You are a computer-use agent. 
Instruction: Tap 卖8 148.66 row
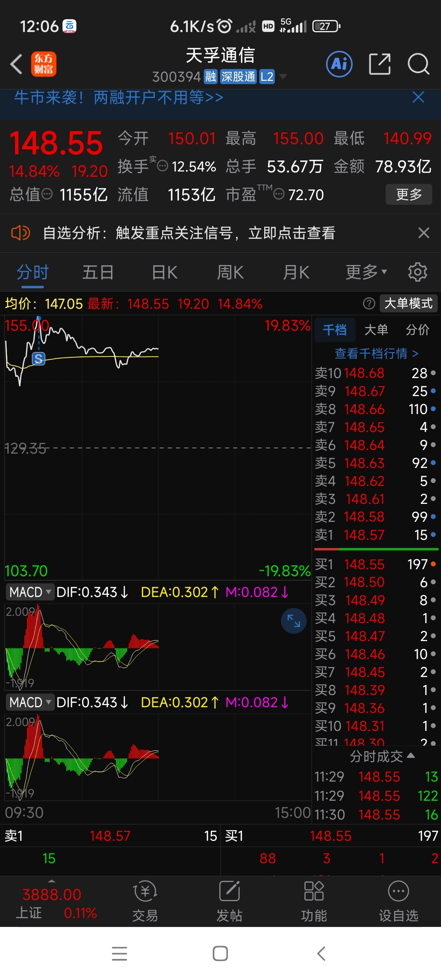coord(375,409)
